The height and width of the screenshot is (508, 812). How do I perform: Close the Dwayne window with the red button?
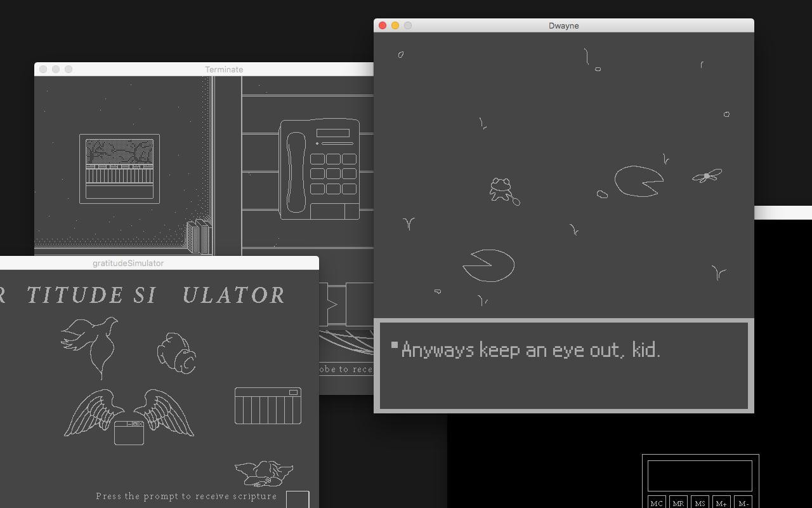[383, 25]
